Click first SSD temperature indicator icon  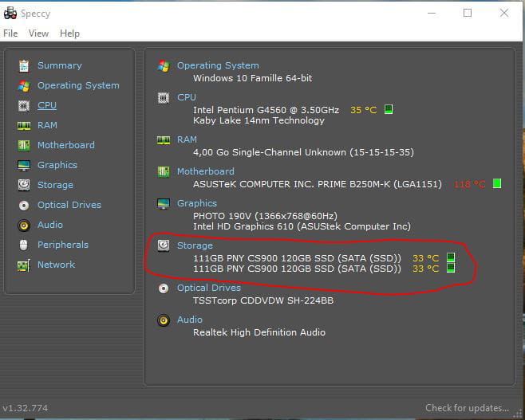(451, 257)
